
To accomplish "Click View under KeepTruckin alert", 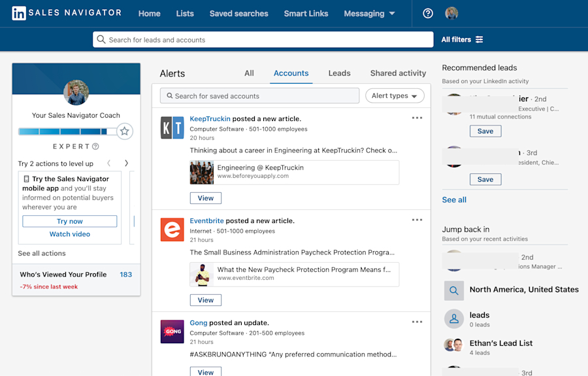I will (206, 198).
